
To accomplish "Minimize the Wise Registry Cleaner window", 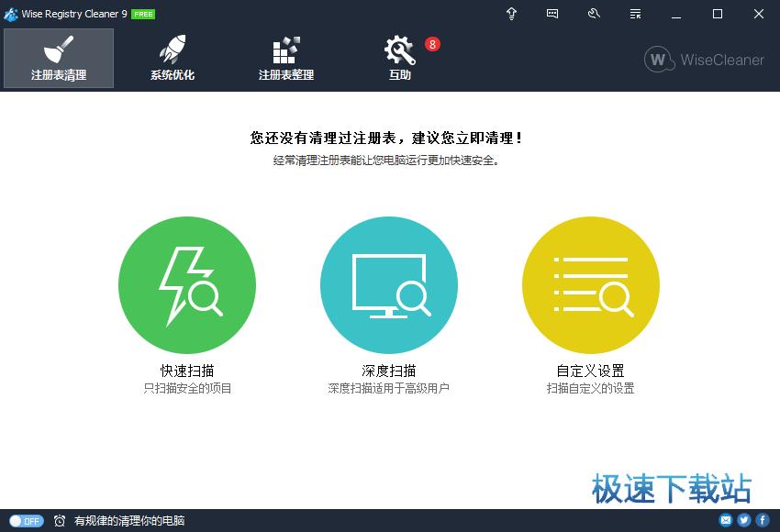I will coord(677,14).
